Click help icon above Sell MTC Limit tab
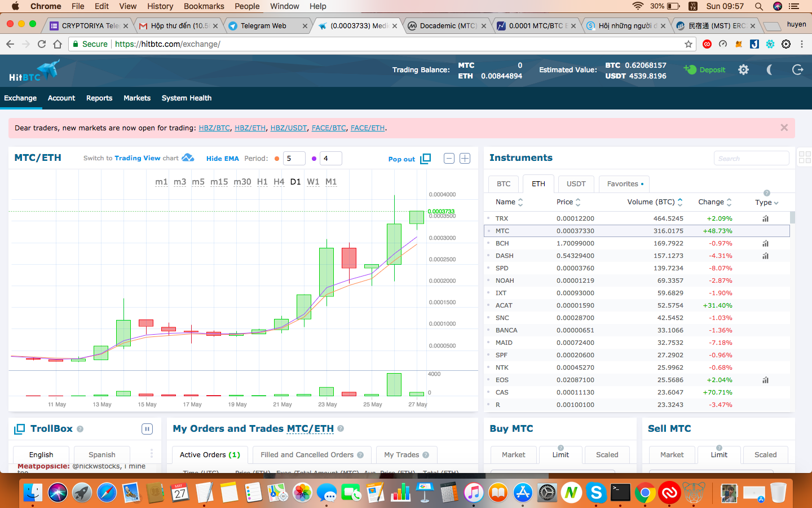The height and width of the screenshot is (508, 812). [x=719, y=448]
